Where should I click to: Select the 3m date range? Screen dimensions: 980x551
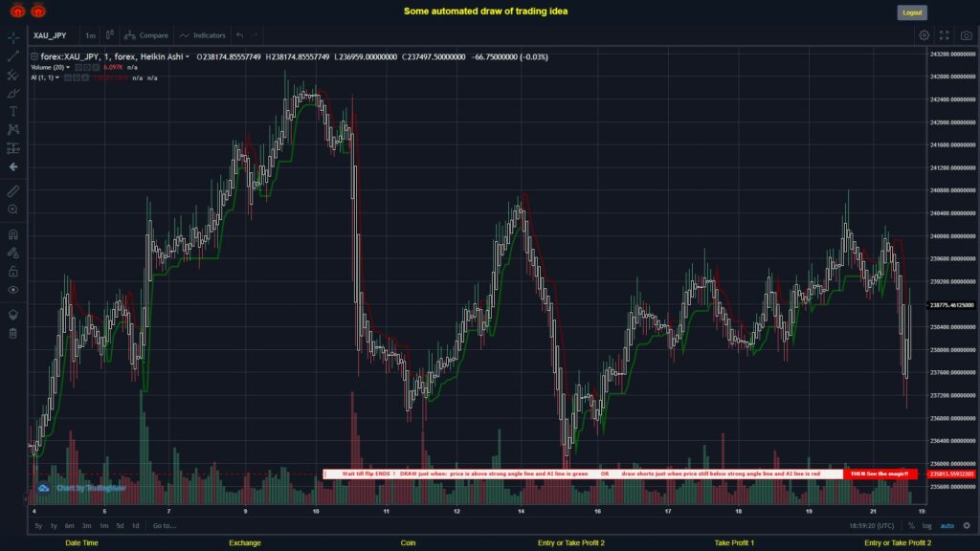point(87,526)
